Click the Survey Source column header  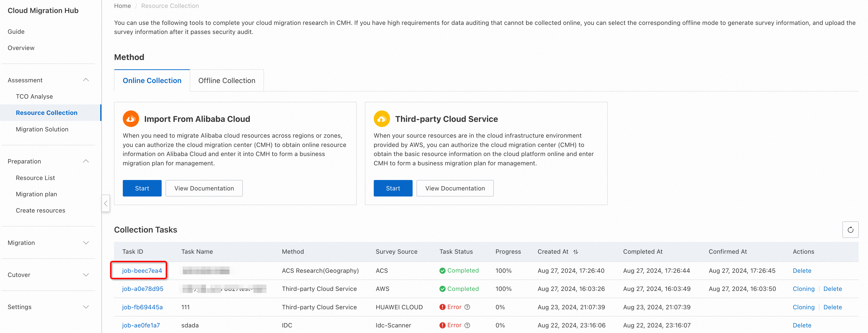396,252
